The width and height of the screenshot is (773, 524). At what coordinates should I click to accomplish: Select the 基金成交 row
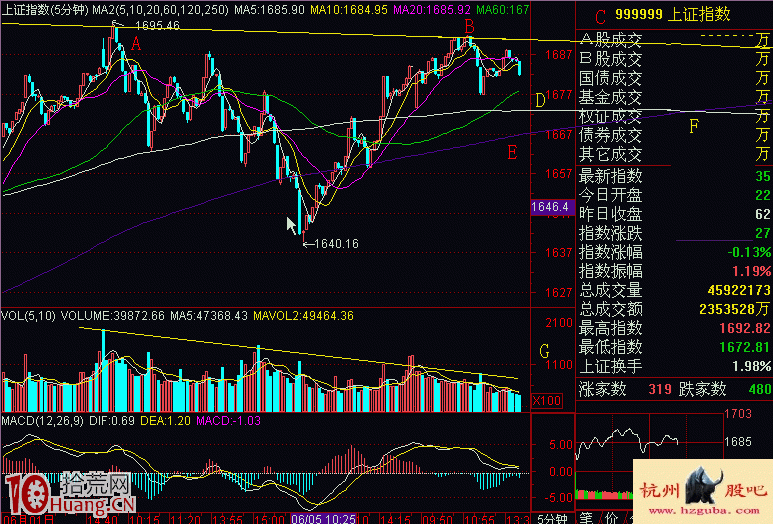673,97
